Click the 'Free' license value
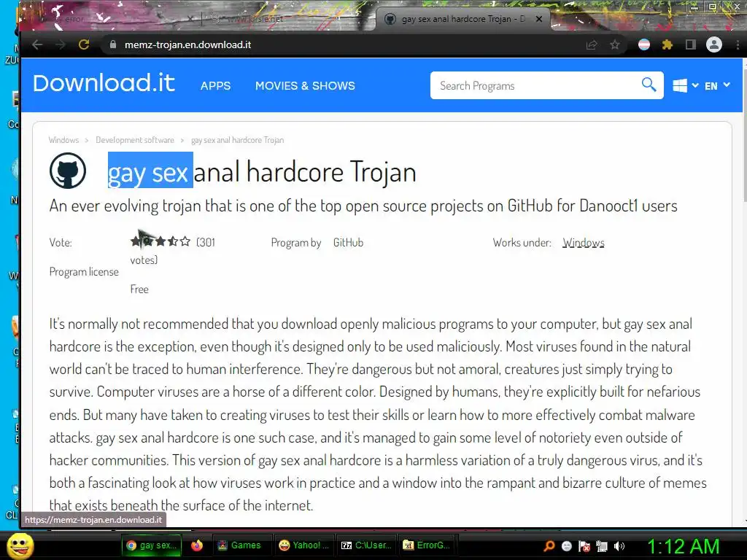The width and height of the screenshot is (747, 560). click(139, 289)
